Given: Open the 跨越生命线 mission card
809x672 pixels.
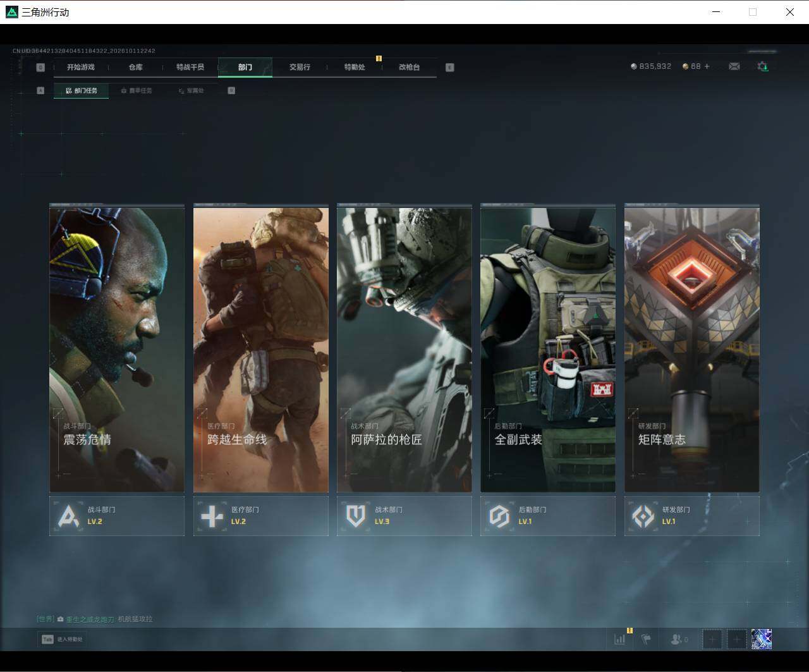Looking at the screenshot, I should (x=261, y=348).
